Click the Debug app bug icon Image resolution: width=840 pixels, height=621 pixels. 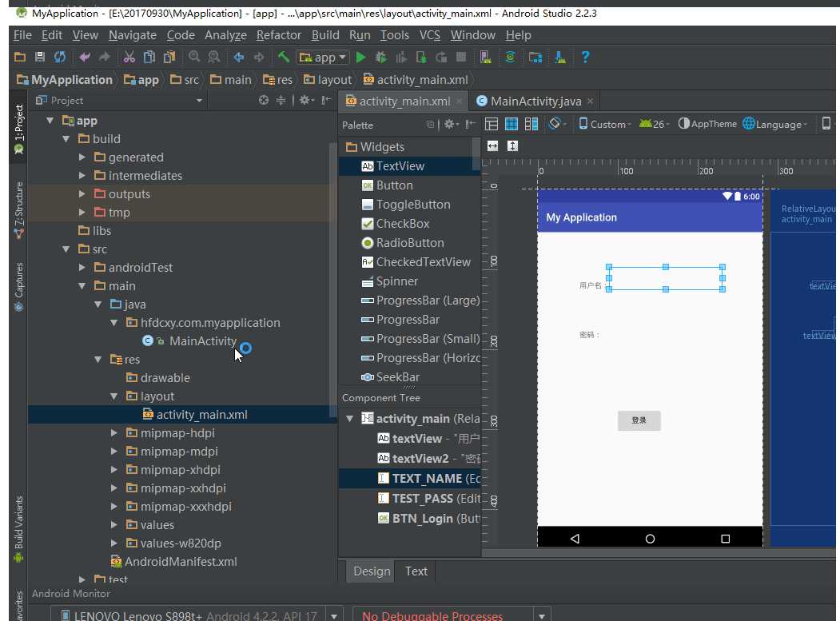(381, 57)
